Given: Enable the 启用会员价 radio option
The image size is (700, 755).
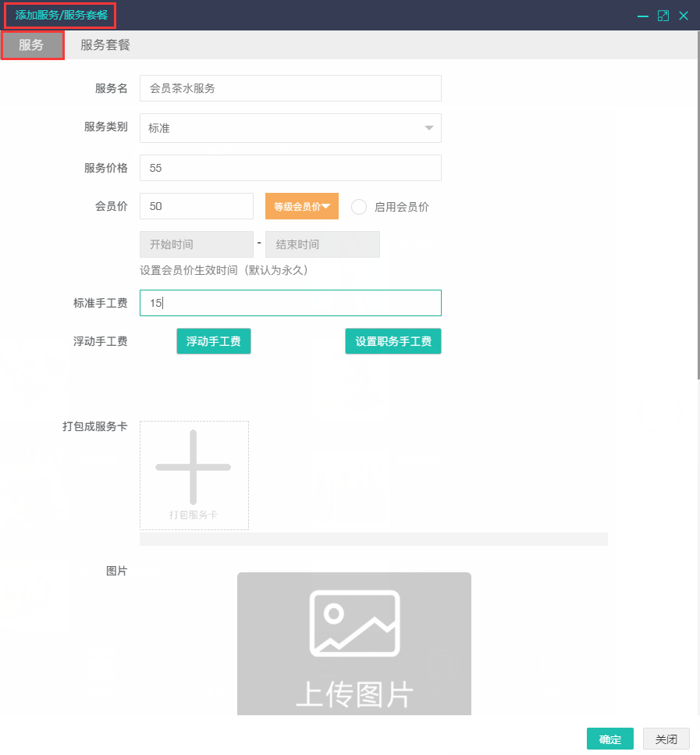Looking at the screenshot, I should [359, 207].
